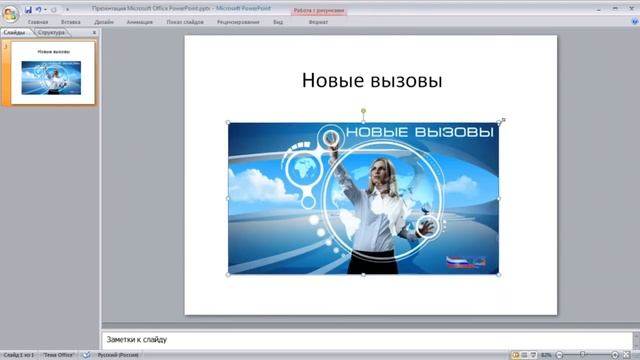Image resolution: width=640 pixels, height=360 pixels.
Task: Zoom out with the minus button
Action: [560, 355]
